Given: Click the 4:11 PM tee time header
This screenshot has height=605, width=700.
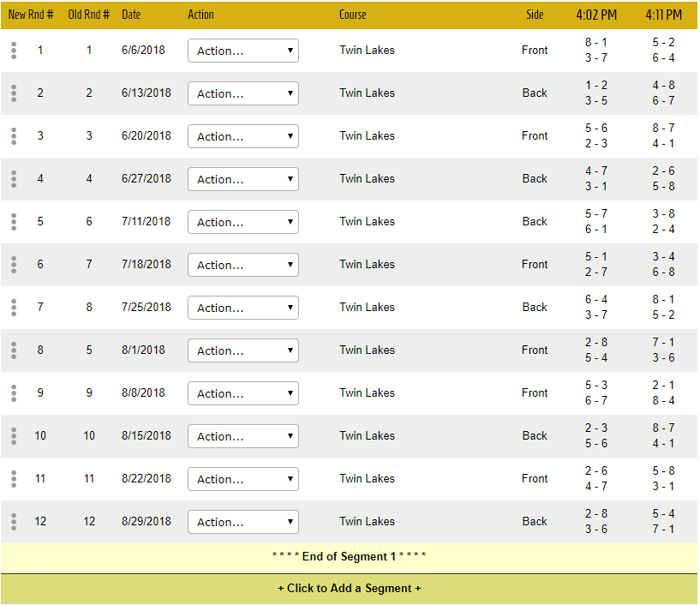Looking at the screenshot, I should (x=663, y=15).
